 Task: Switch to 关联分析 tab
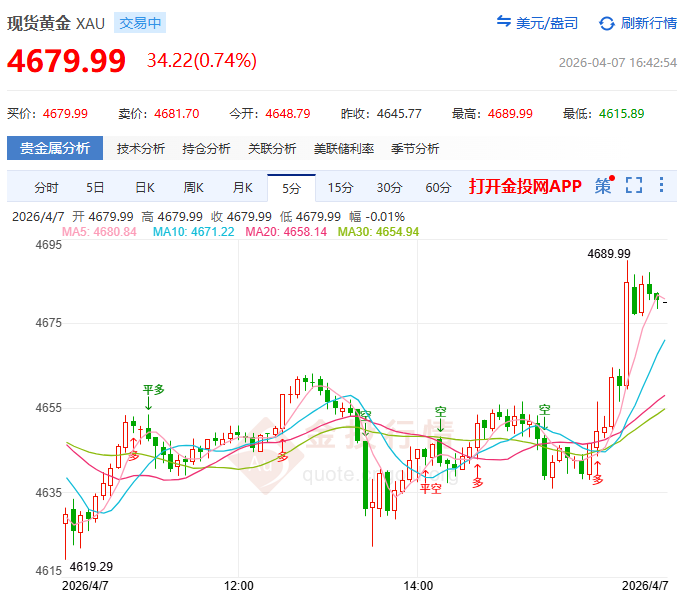(x=272, y=149)
